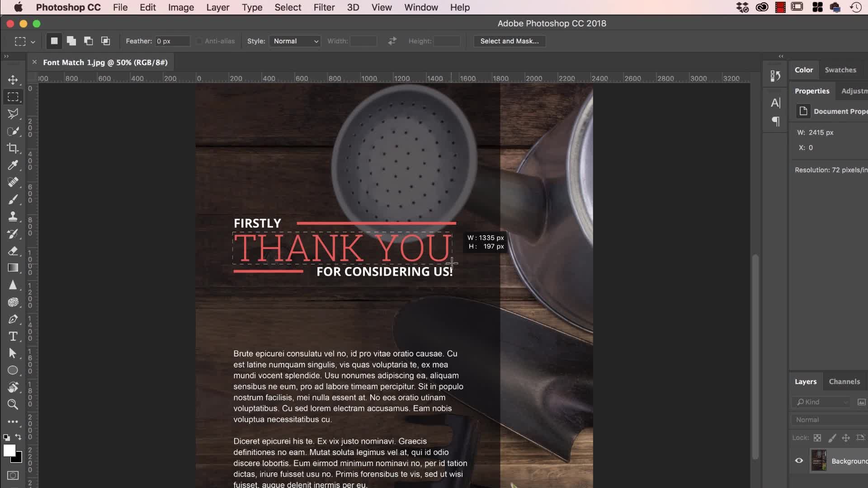The image size is (868, 488).
Task: Select the Path Selection tool
Action: [13, 353]
